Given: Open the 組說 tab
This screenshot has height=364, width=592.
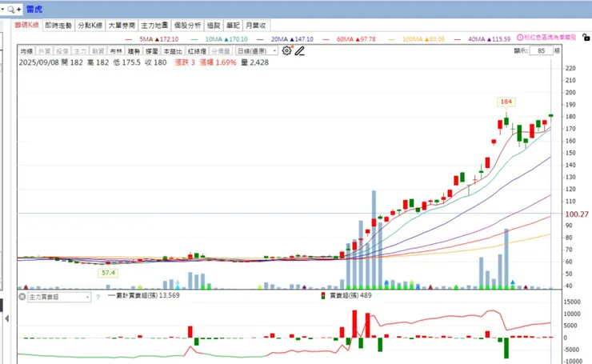Looking at the screenshot, I should [x=214, y=26].
